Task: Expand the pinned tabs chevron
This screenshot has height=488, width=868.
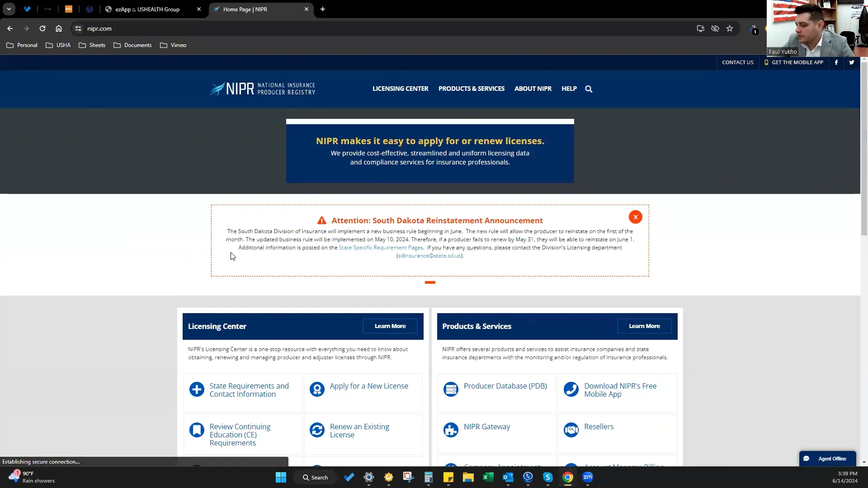Action: tap(9, 9)
